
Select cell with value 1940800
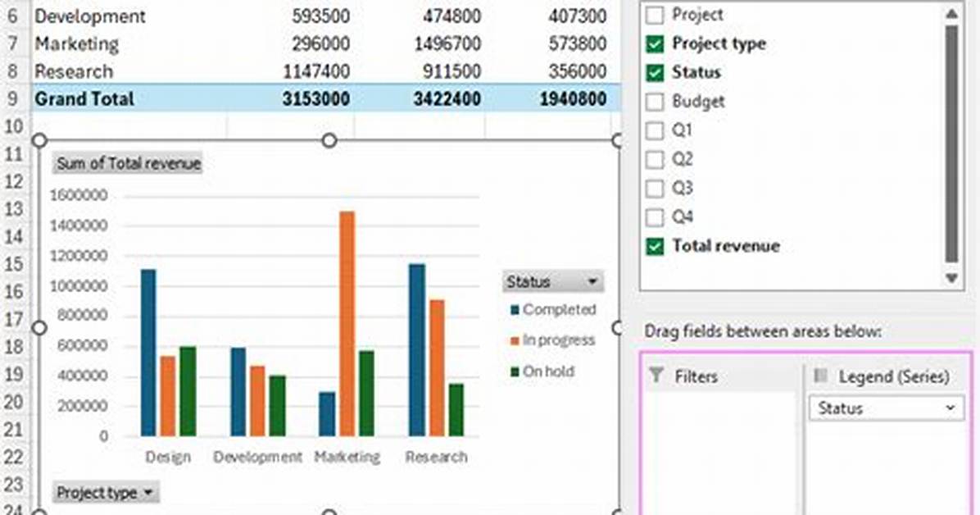(573, 99)
